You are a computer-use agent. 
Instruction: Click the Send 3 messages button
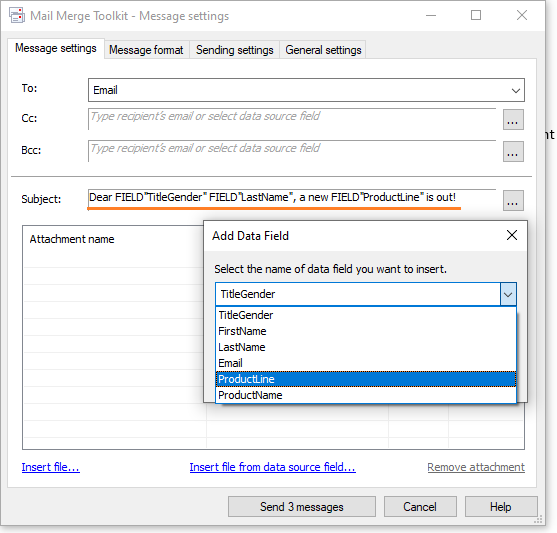point(302,507)
